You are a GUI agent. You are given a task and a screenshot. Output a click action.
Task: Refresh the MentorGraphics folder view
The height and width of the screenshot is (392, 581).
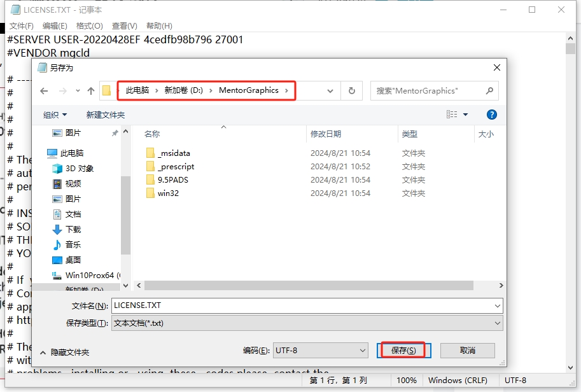coord(352,91)
